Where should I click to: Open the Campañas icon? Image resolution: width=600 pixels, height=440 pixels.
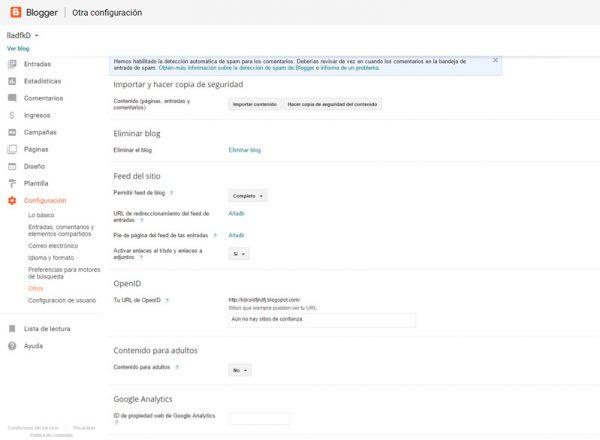tap(12, 132)
